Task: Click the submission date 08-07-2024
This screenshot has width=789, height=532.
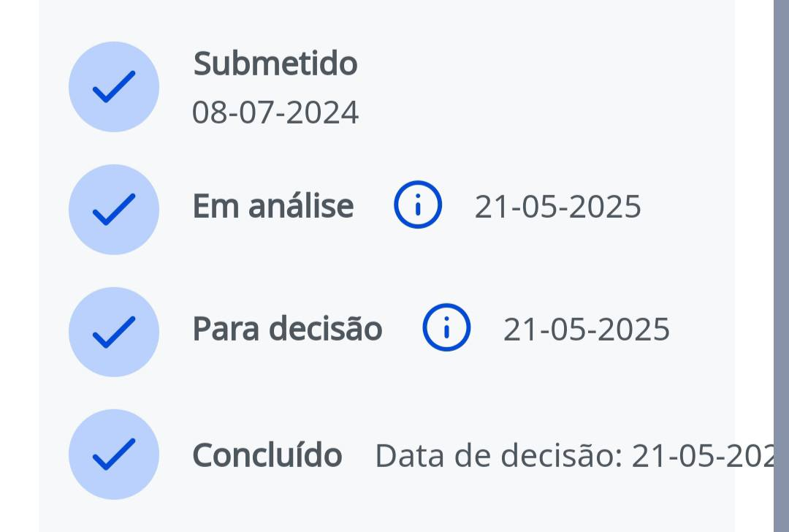Action: [275, 113]
